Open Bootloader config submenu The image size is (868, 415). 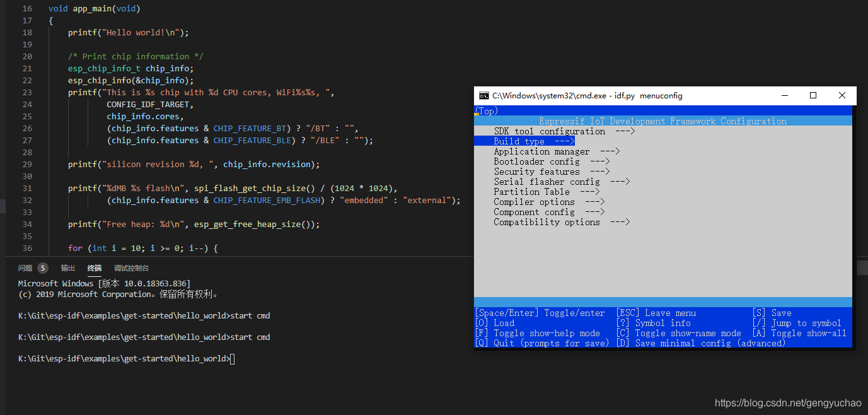click(552, 161)
